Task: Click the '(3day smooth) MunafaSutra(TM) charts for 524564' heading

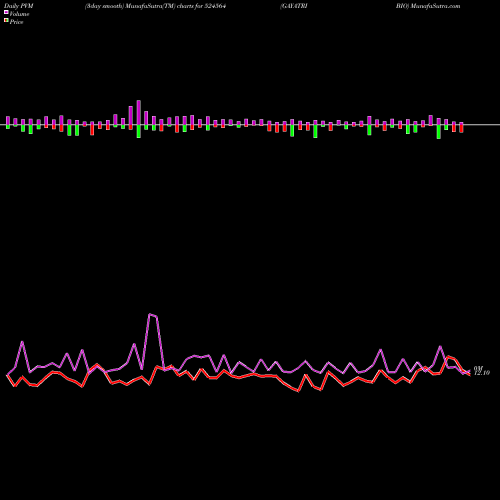Action: tap(155, 6)
